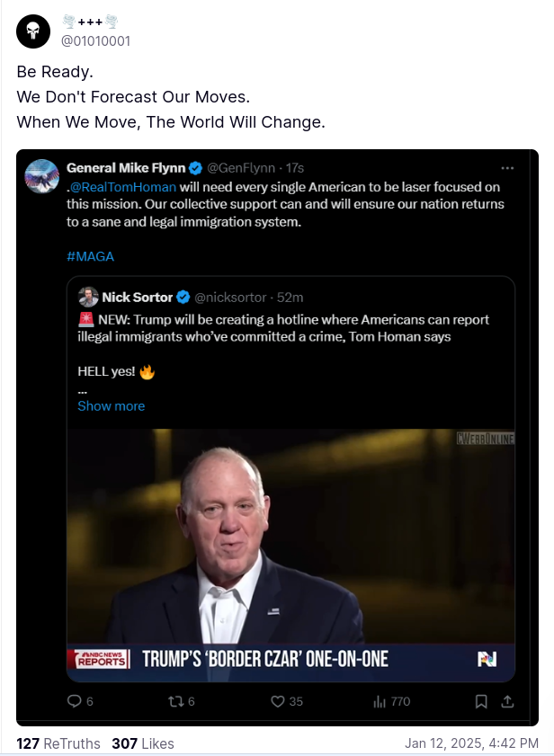Open Nick Sortor's profile avatar
Screen dimensions: 554x756
[88, 297]
